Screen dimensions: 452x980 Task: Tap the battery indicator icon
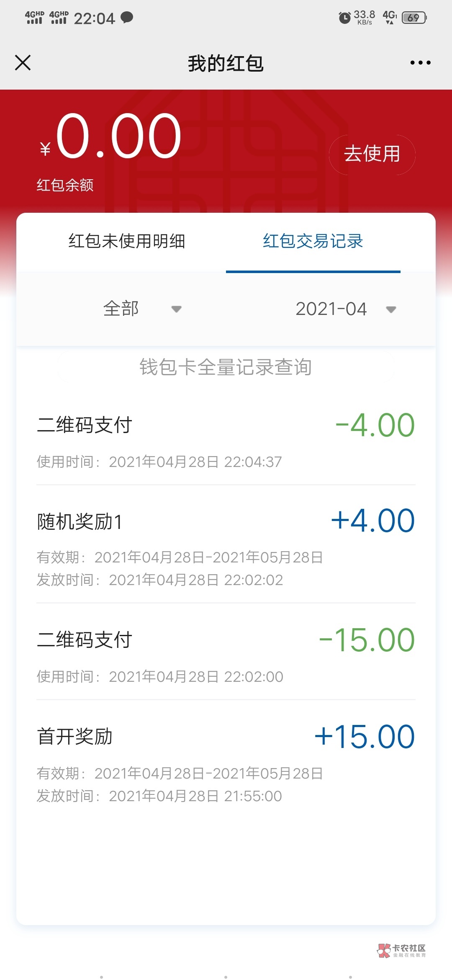pyautogui.click(x=413, y=18)
